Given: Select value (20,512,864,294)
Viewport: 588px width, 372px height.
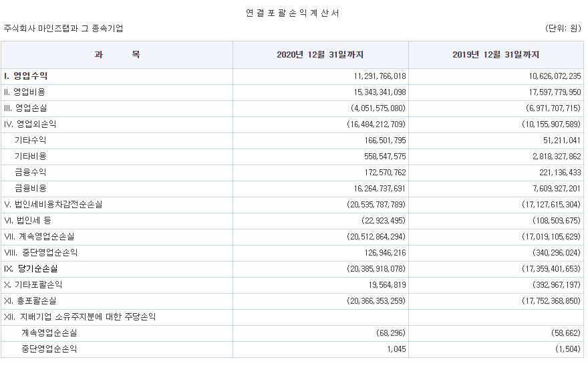Looking at the screenshot, I should [x=376, y=237].
